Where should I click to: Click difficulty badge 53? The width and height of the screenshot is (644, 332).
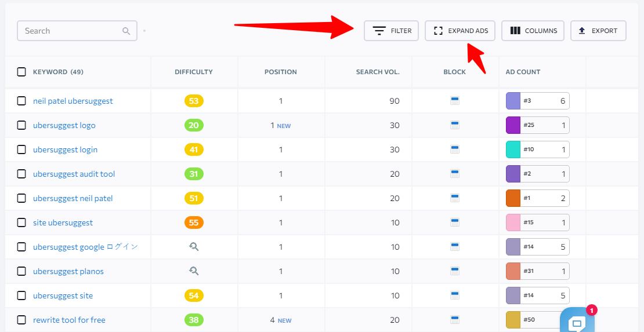(194, 101)
